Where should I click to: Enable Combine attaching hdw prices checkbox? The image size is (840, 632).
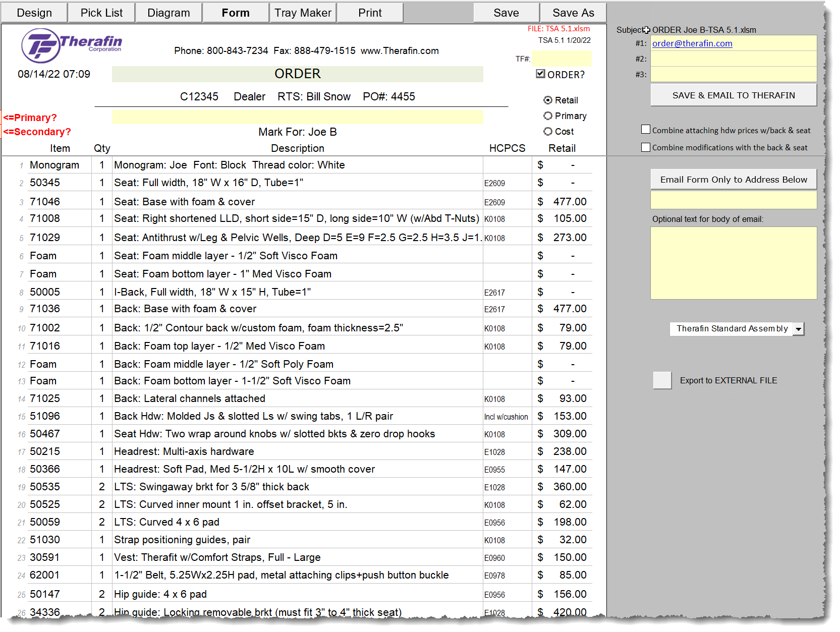pyautogui.click(x=646, y=130)
